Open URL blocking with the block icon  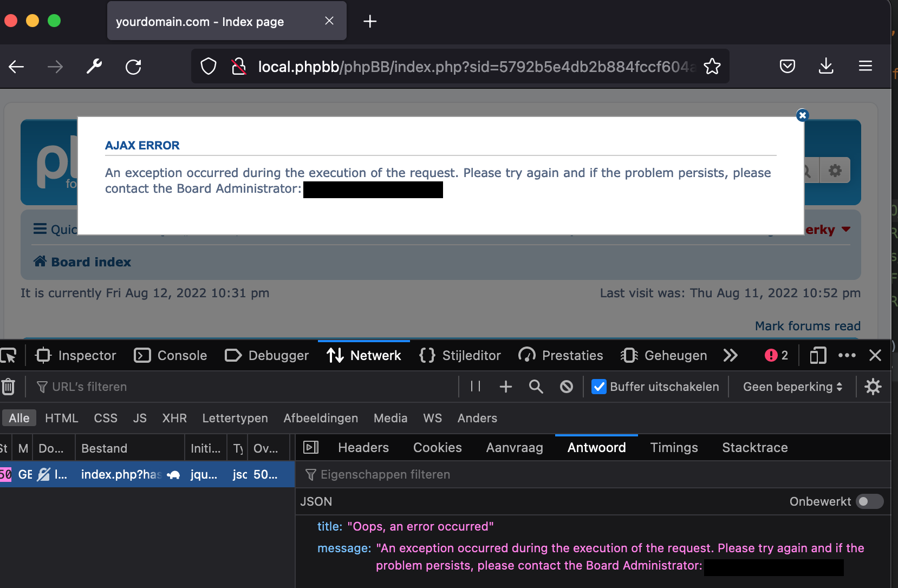pyautogui.click(x=567, y=387)
